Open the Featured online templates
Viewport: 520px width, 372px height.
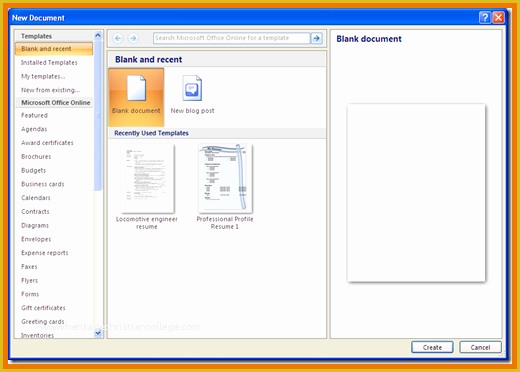click(34, 115)
